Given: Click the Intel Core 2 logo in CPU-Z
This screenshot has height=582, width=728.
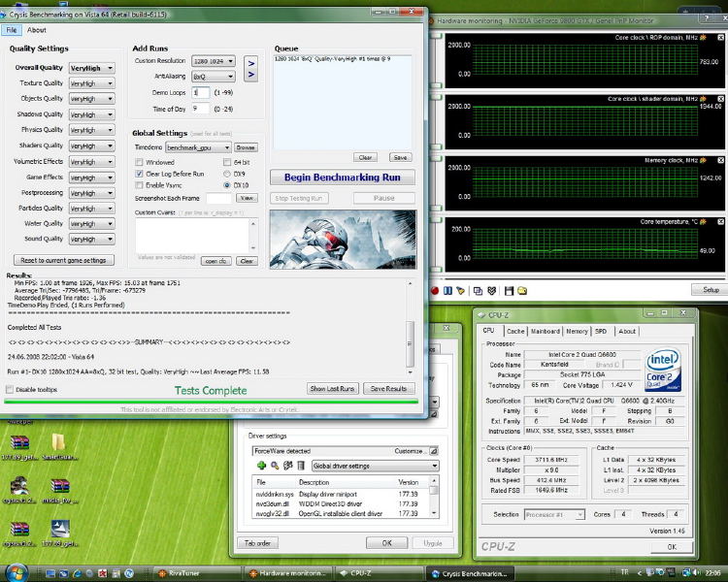Looking at the screenshot, I should coord(663,370).
